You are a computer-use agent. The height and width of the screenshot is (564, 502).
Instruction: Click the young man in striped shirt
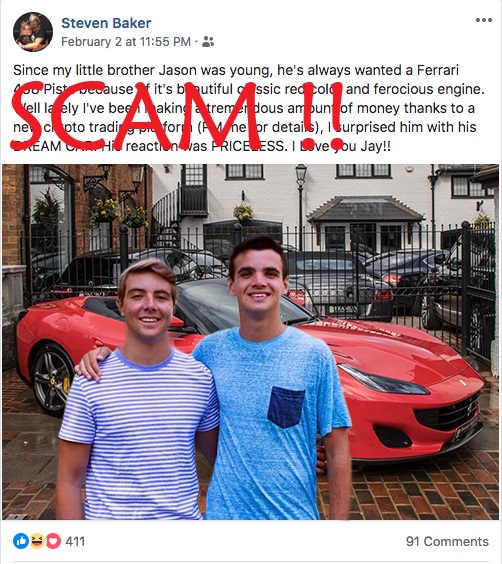click(138, 390)
